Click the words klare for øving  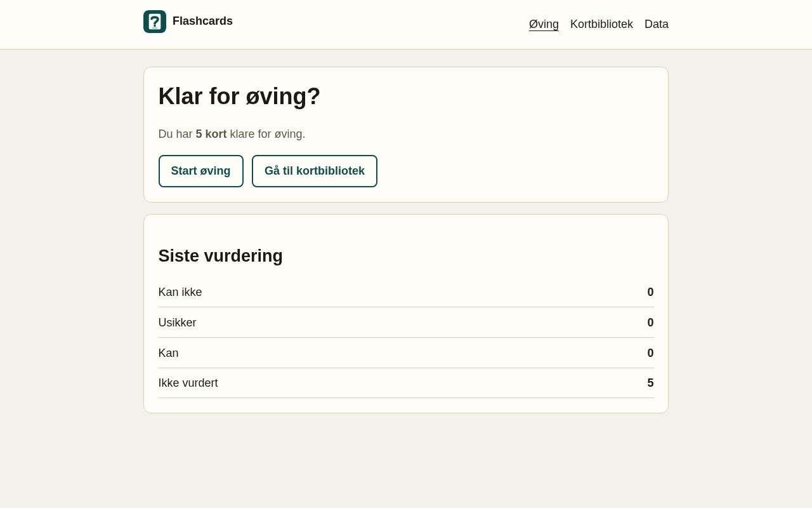268,134
